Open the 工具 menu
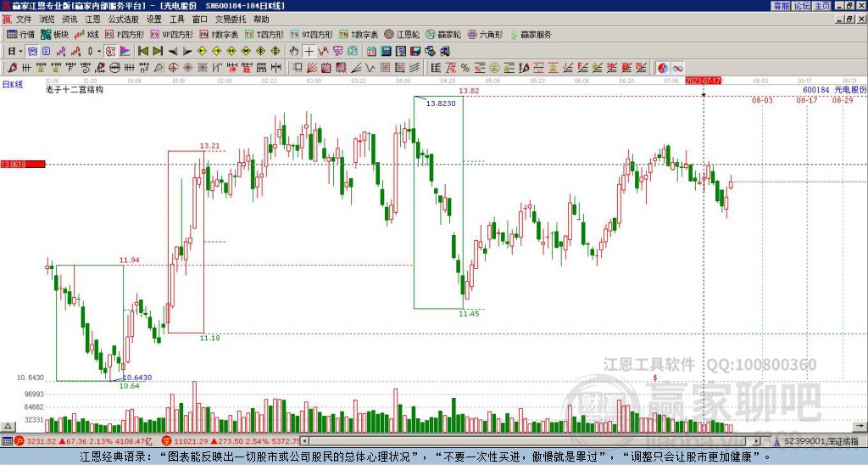Screen dimensions: 868x465 (x=176, y=20)
